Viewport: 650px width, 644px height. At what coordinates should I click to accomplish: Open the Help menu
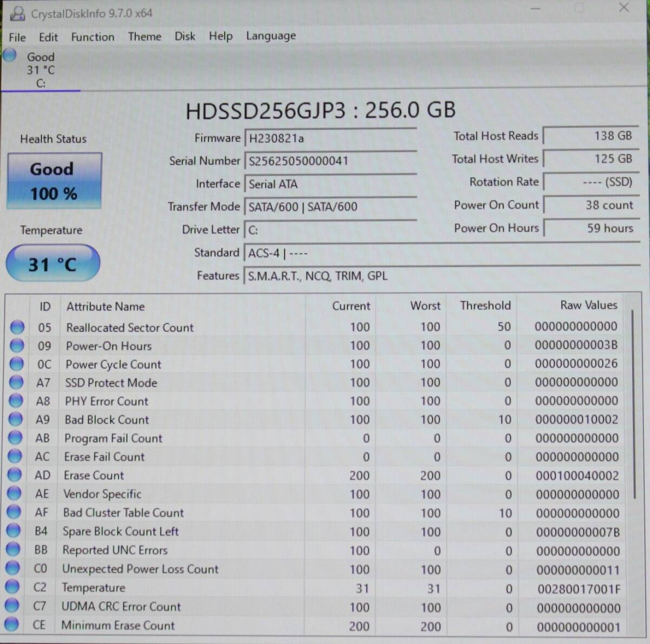pos(221,36)
